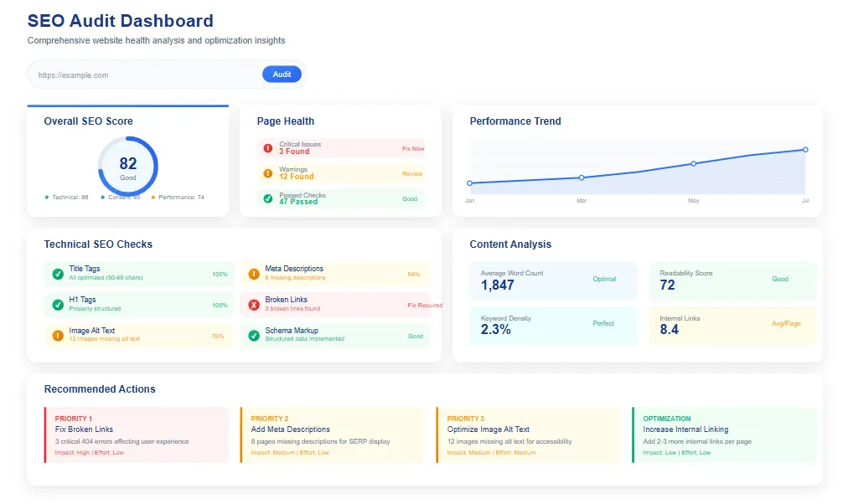
Task: Click the Audit button
Action: 282,74
